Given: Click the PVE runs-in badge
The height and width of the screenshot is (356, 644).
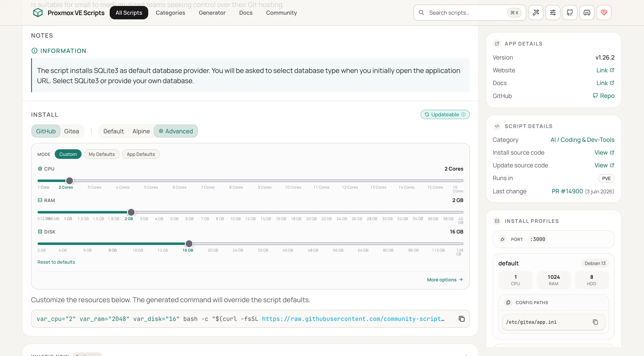Looking at the screenshot, I should (606, 178).
